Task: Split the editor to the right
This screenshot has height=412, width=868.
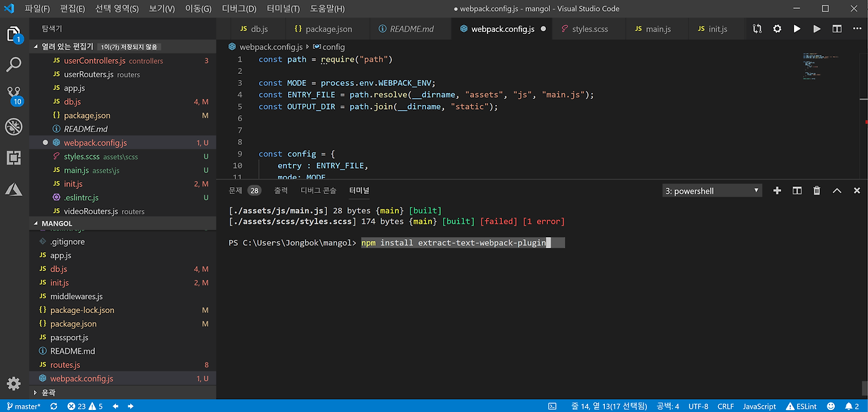Action: 837,29
